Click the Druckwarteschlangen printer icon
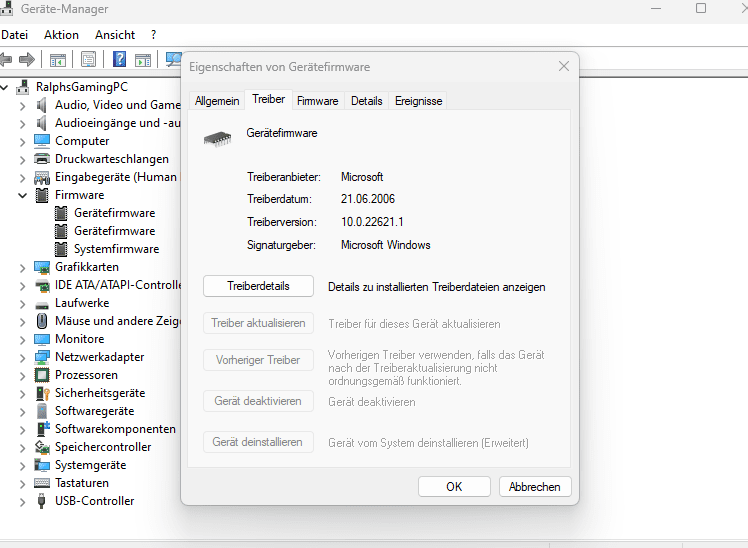 pyautogui.click(x=42, y=159)
